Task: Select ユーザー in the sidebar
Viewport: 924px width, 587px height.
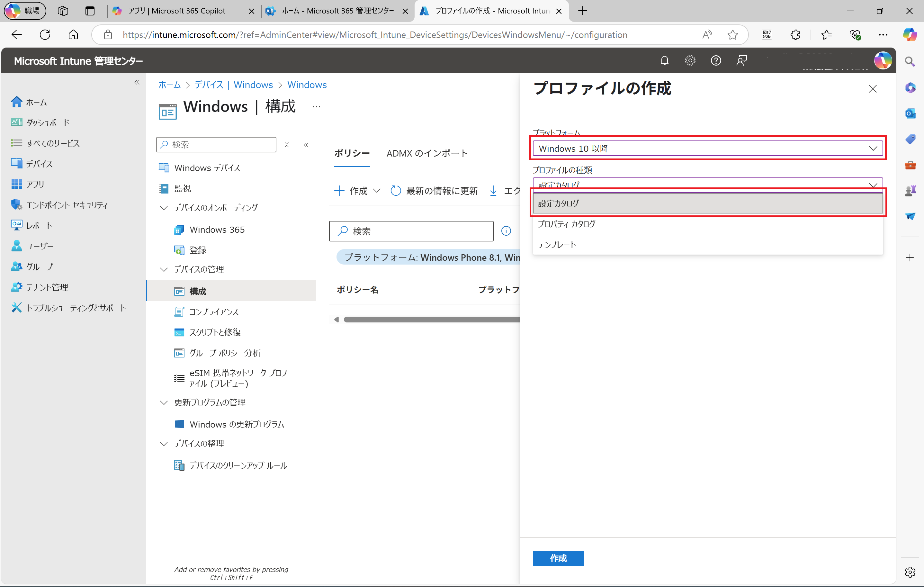Action: point(40,246)
